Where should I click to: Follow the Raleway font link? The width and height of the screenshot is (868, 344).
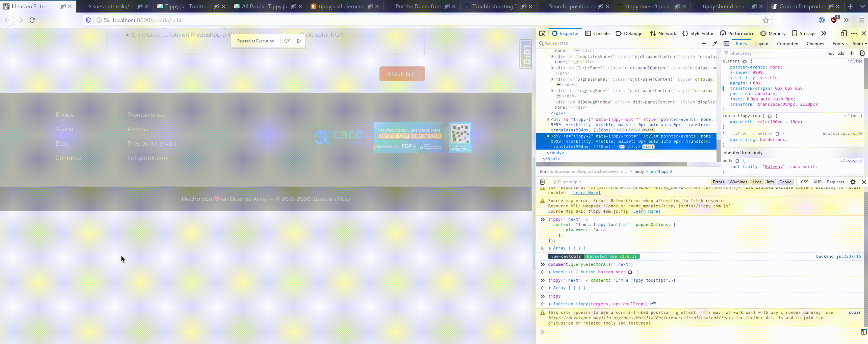tap(774, 166)
